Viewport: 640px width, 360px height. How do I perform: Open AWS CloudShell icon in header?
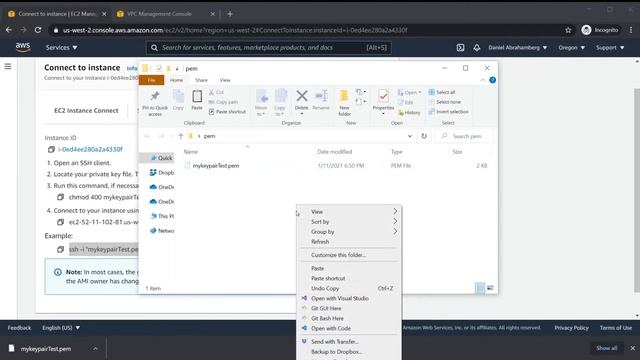point(460,48)
